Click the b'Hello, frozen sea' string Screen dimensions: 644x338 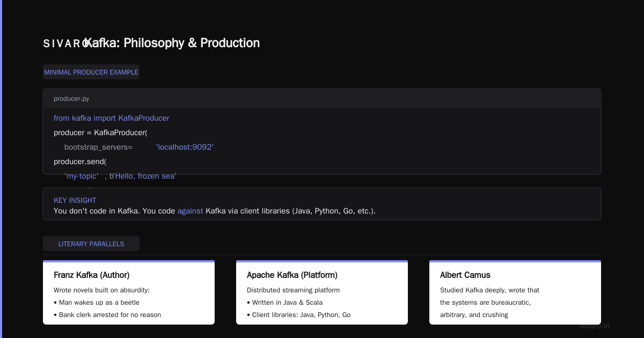click(143, 176)
